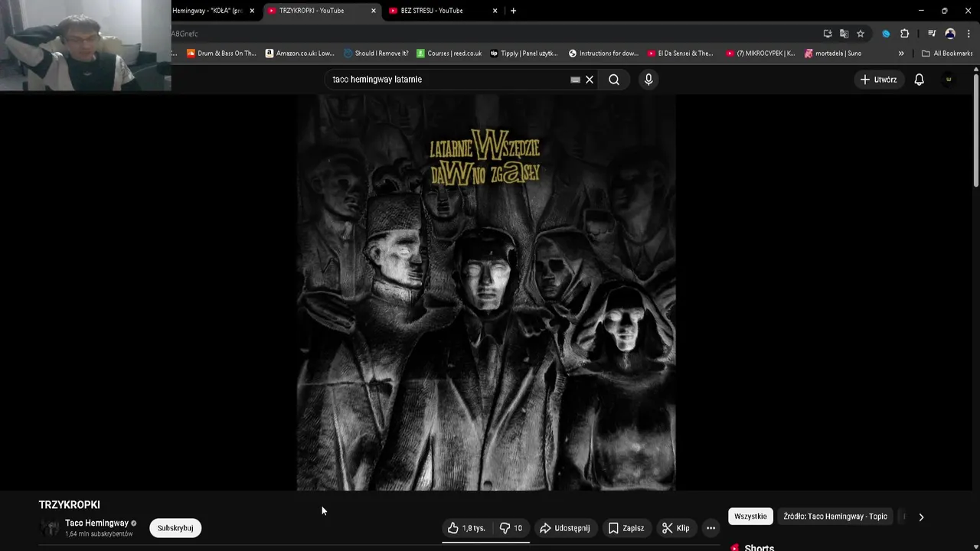This screenshot has height=551, width=980.
Task: Click the install/cast icon in address bar
Action: [x=828, y=34]
